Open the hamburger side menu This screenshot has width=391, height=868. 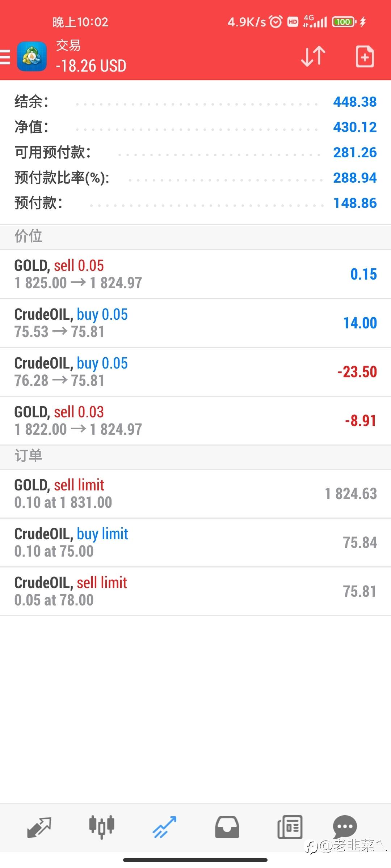[x=5, y=57]
